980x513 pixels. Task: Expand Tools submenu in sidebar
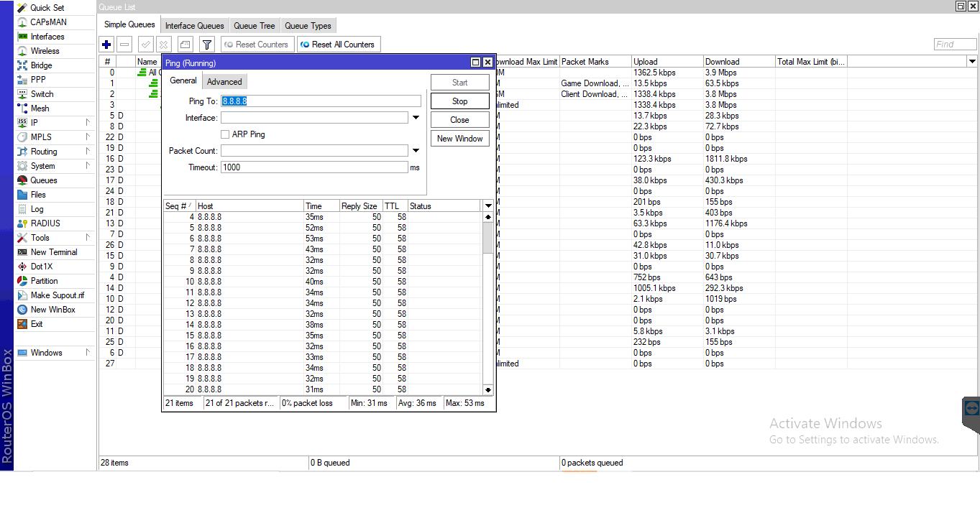88,238
